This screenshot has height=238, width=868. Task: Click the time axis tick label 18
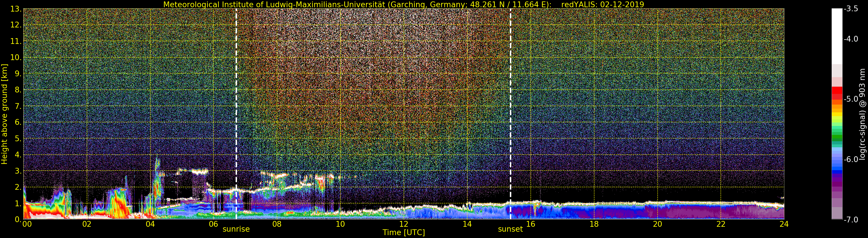(594, 224)
